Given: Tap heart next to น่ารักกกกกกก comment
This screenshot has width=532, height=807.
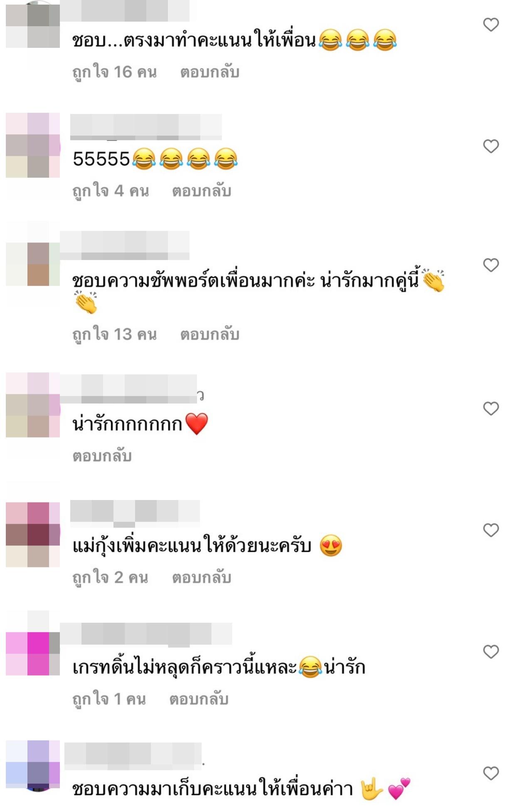Looking at the screenshot, I should click(491, 409).
